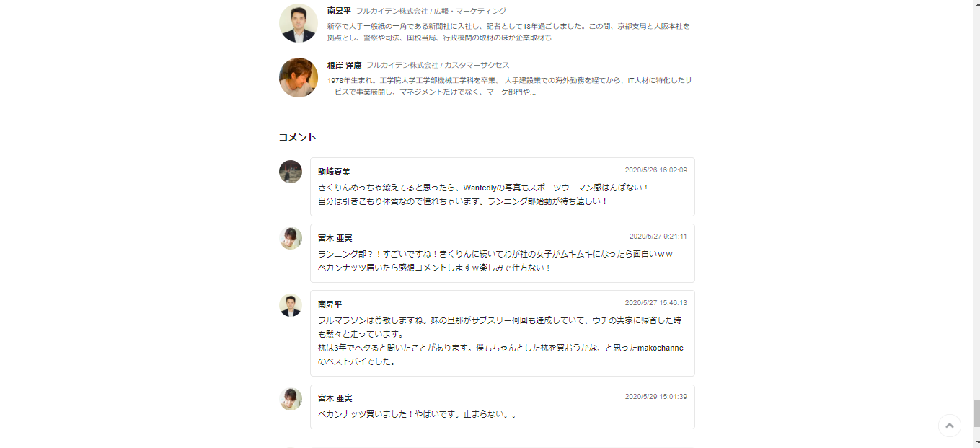Click 宮本 亜実's avatar on the 9:21:11 comment
Screen dimensions: 980x448
(x=291, y=238)
